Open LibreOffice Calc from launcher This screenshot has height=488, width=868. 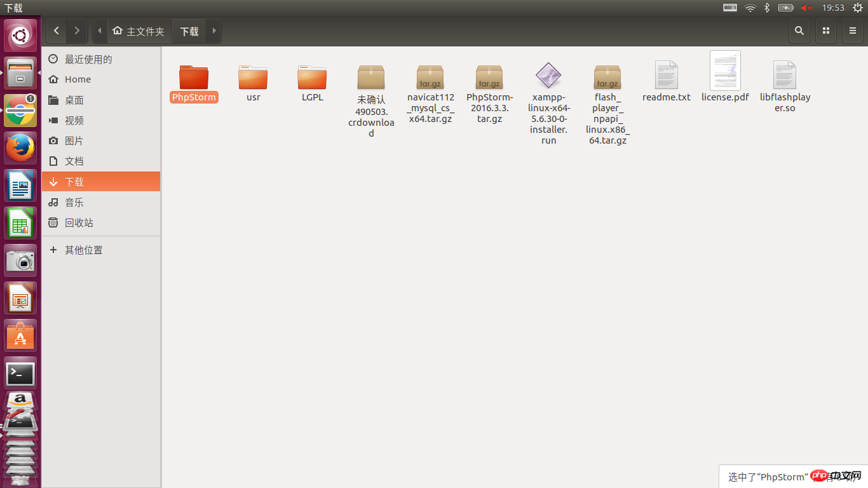(20, 224)
